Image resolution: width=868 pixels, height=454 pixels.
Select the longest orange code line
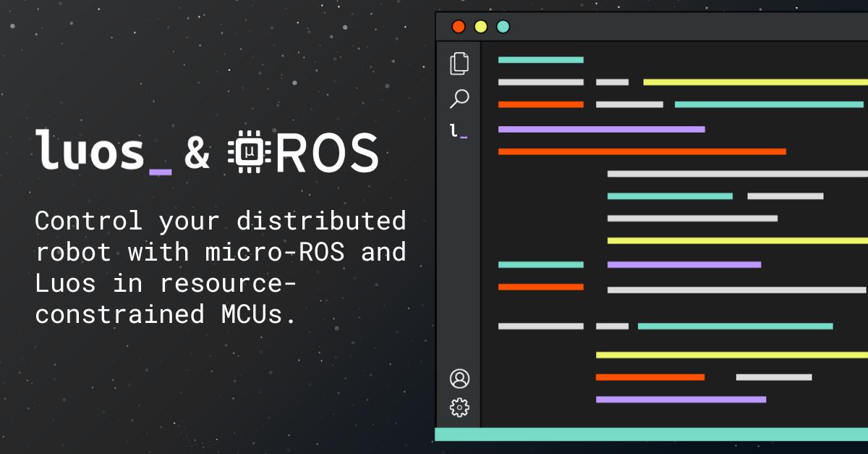[x=642, y=151]
